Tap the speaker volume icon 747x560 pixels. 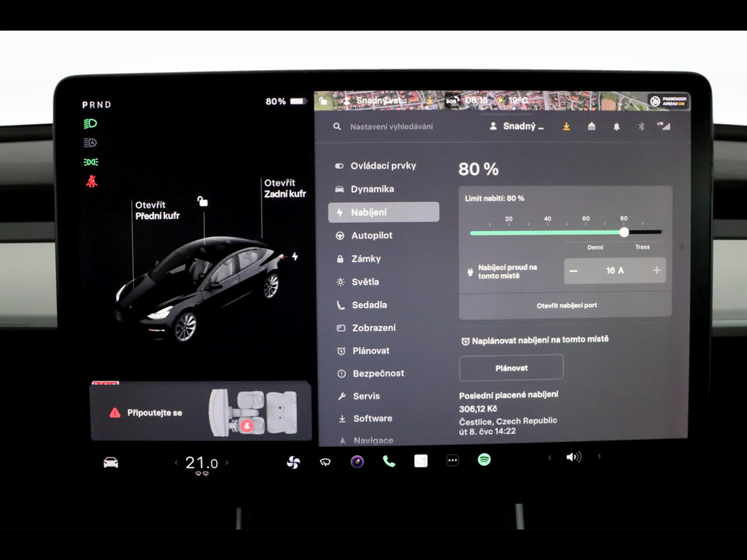[x=573, y=457]
